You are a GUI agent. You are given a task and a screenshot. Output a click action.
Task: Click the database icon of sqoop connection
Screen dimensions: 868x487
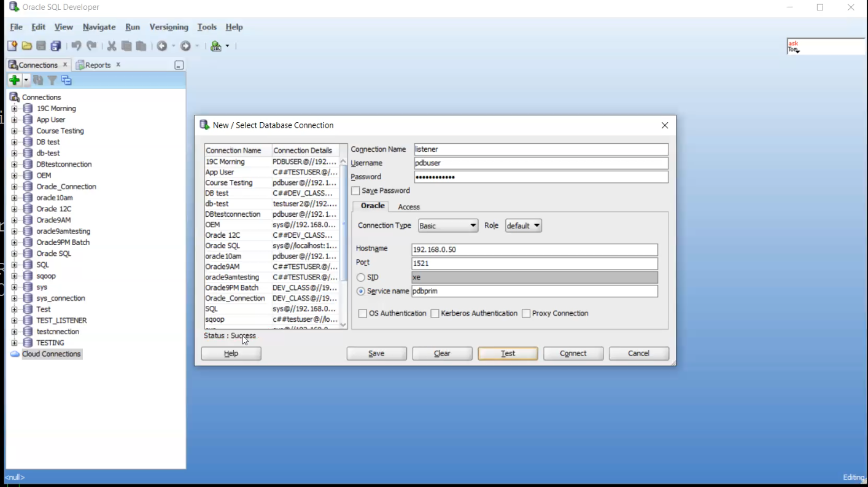(28, 276)
